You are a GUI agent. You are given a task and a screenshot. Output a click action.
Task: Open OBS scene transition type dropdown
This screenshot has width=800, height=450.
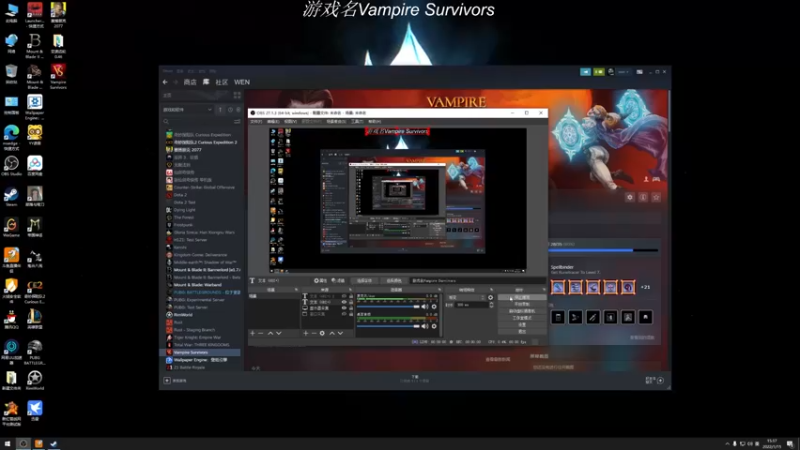coord(466,297)
